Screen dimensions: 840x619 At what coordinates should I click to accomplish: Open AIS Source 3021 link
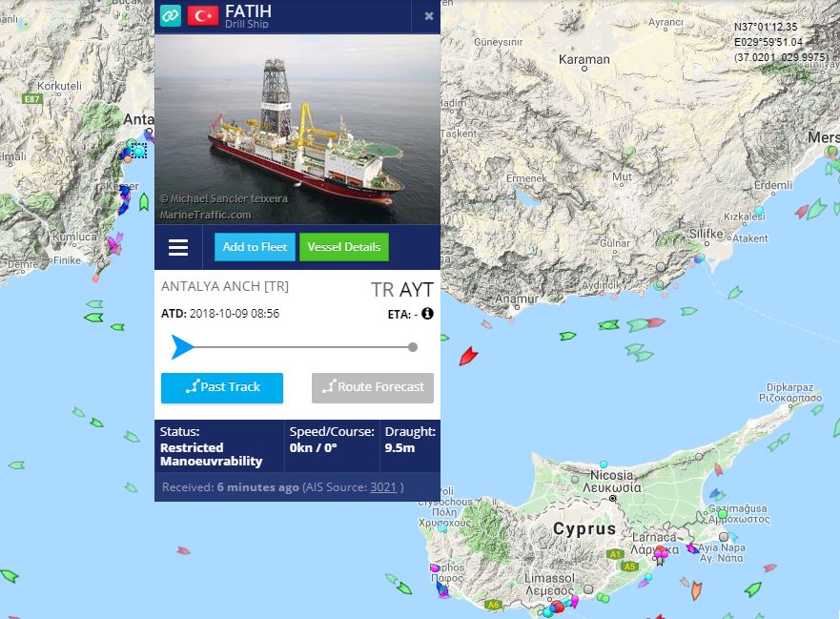tap(383, 487)
